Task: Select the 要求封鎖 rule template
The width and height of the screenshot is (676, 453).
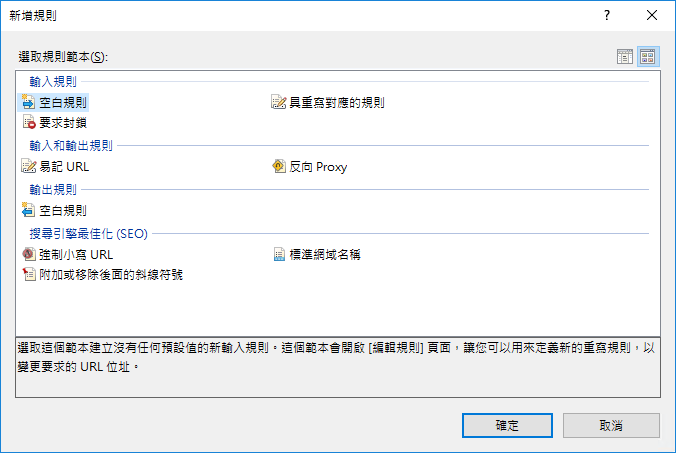Action: (62, 122)
